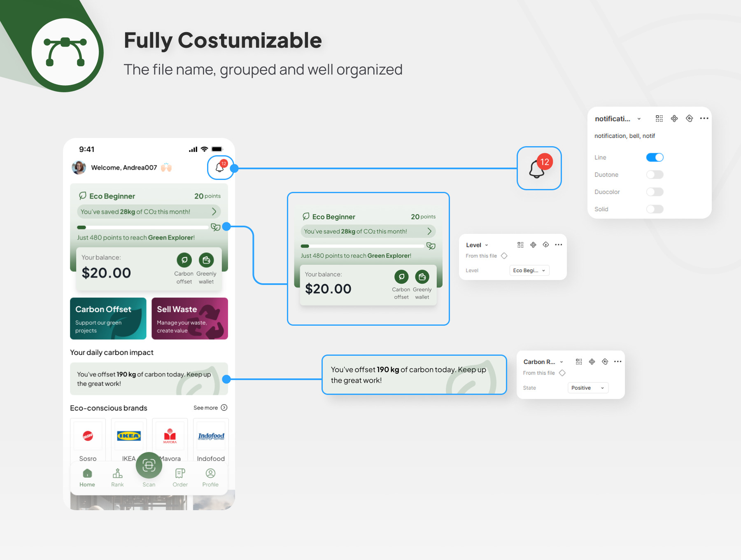
Task: Click 'notification, bell, notif' description text
Action: [x=624, y=136]
